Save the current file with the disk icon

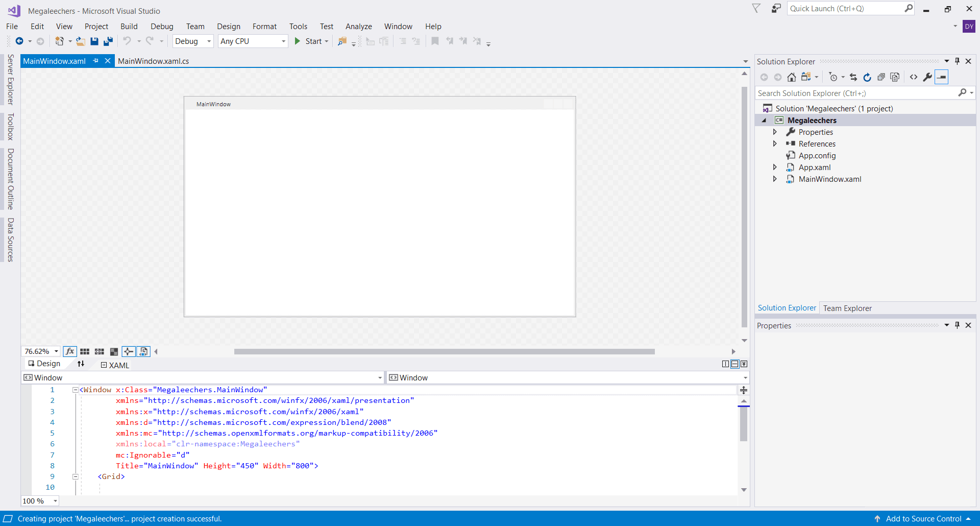pyautogui.click(x=94, y=41)
